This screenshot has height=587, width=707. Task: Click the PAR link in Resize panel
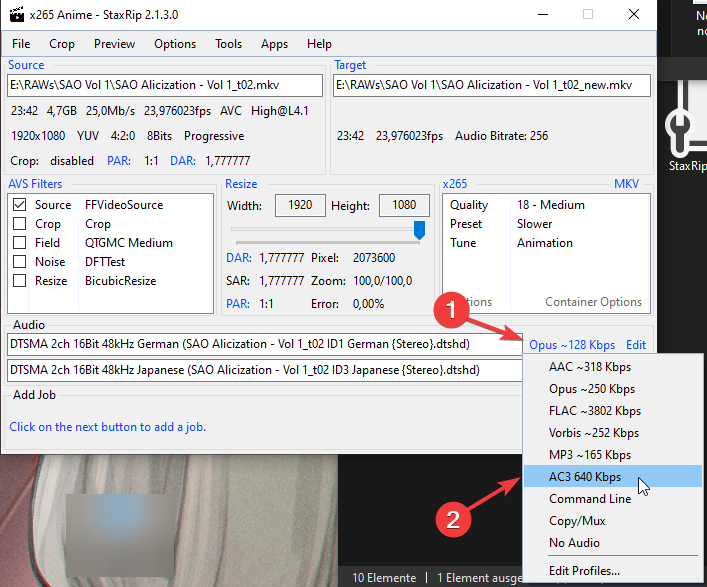[x=238, y=304]
